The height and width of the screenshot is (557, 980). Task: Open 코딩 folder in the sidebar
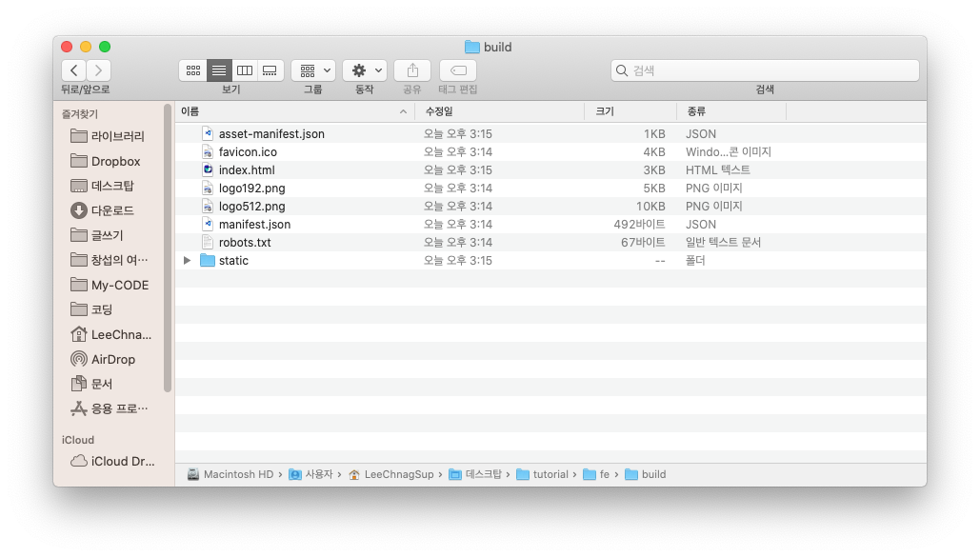91,309
